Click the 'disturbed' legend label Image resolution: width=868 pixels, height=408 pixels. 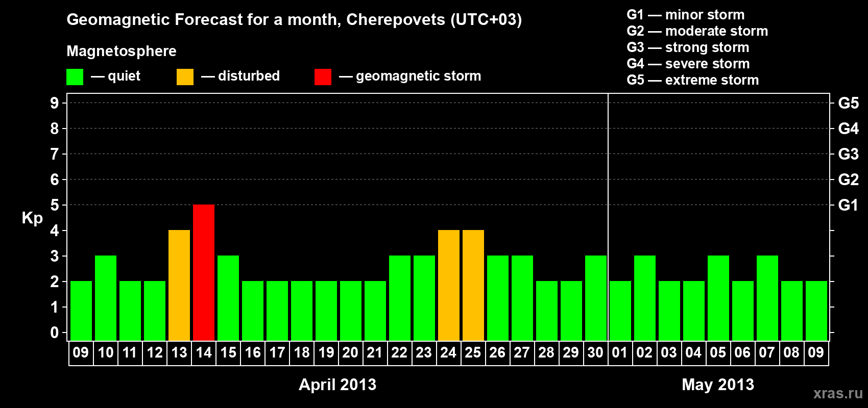pos(249,76)
